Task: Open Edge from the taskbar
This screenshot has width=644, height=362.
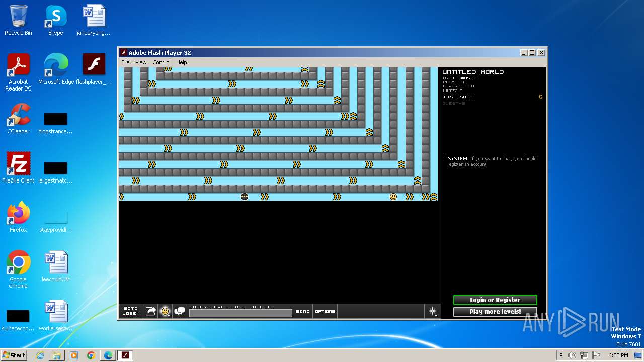Action: pos(108,355)
